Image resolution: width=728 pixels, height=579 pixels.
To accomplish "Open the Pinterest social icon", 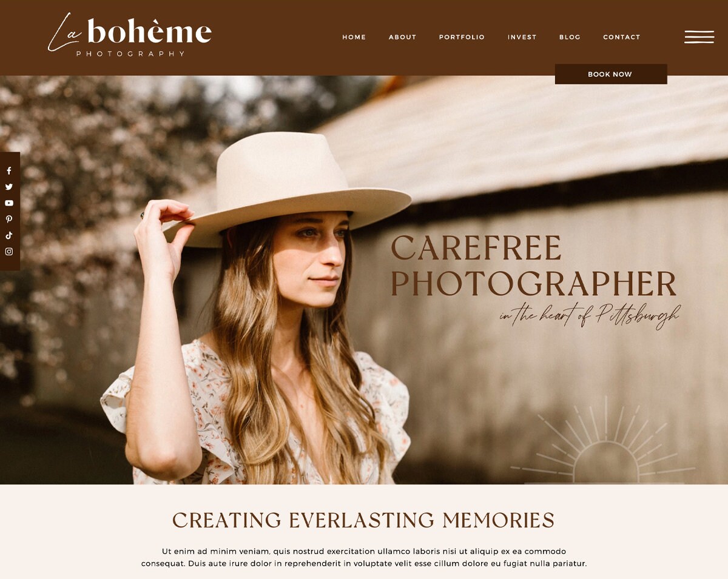I will click(9, 219).
